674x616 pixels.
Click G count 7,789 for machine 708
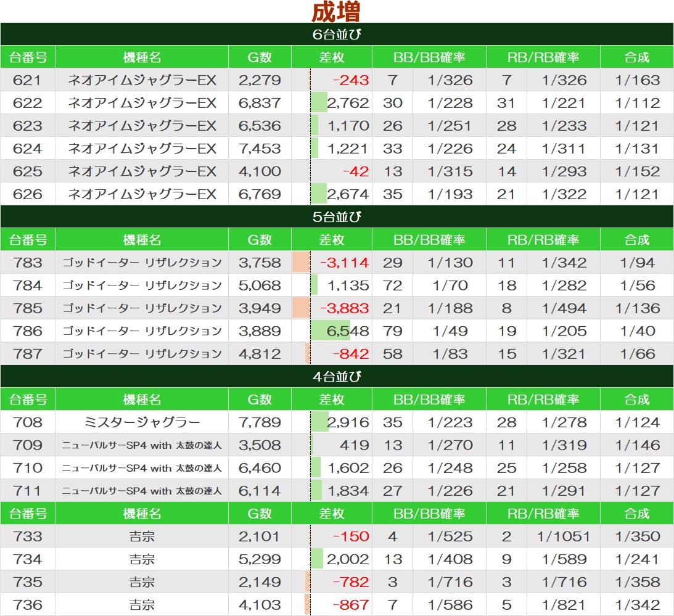260,422
